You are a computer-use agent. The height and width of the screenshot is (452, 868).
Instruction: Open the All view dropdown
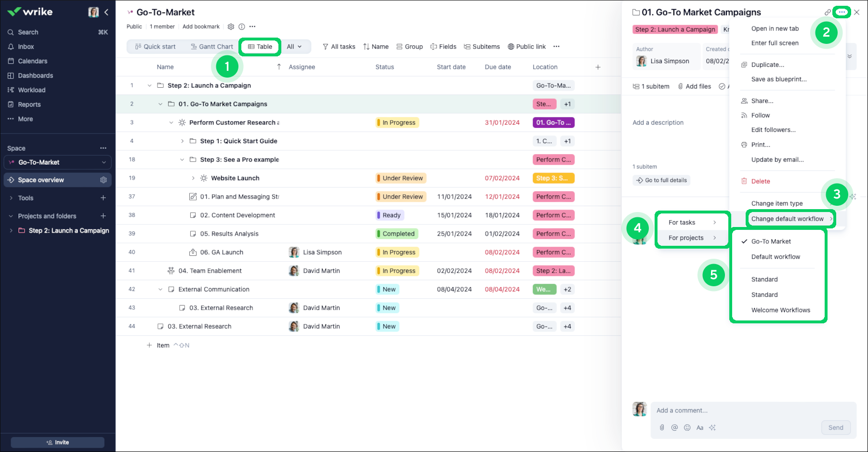[x=294, y=47]
